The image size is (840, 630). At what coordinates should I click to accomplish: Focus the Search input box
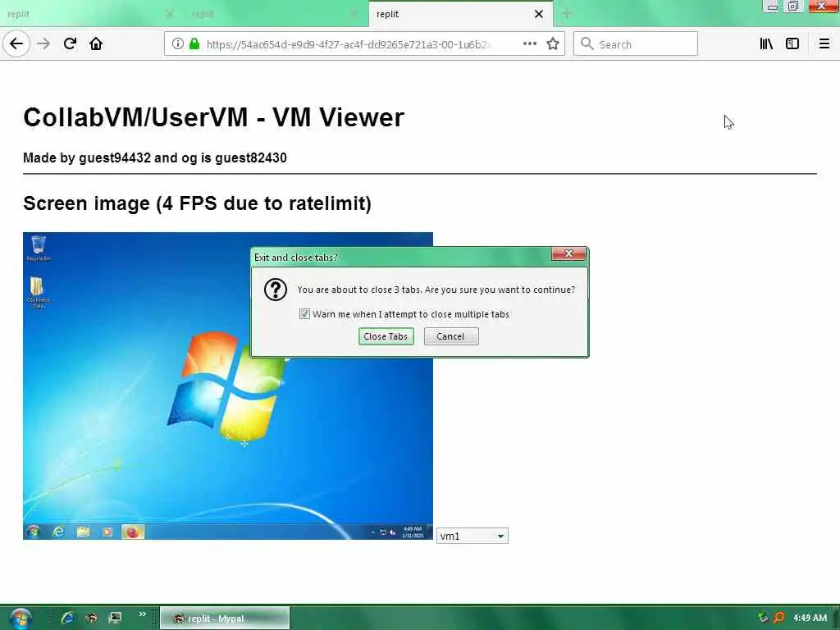pyautogui.click(x=636, y=44)
